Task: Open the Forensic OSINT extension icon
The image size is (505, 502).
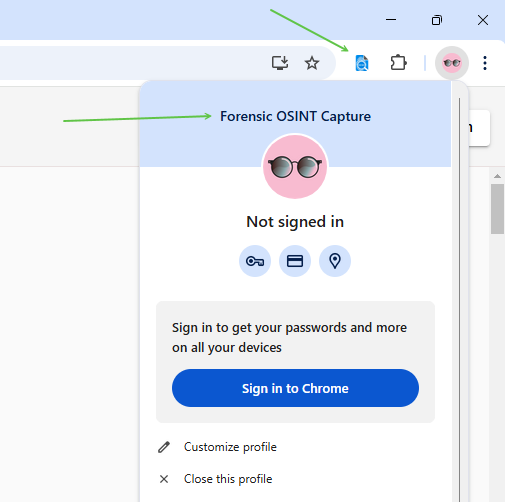Action: (x=362, y=63)
